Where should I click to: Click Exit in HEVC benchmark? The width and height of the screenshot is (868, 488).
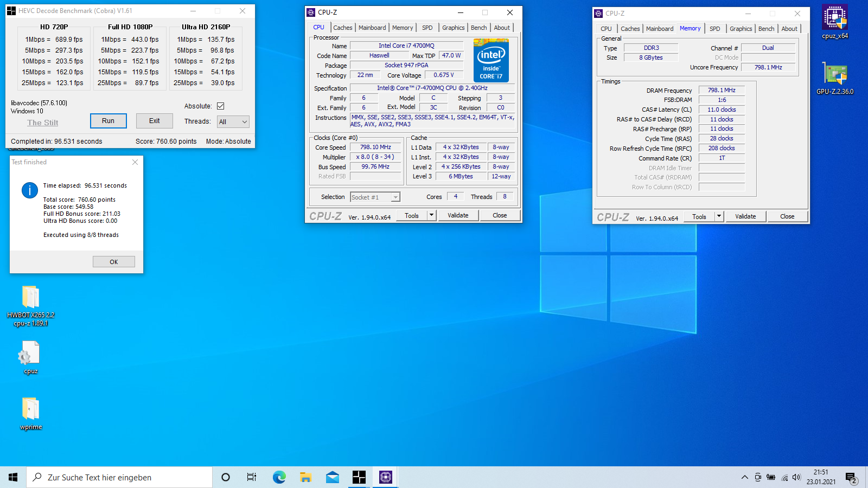pyautogui.click(x=155, y=121)
